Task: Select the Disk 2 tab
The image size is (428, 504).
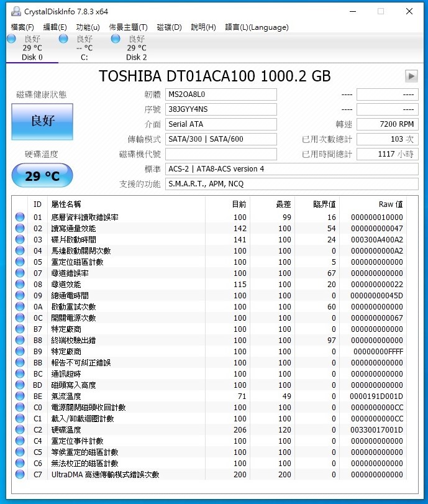Action: tap(136, 48)
